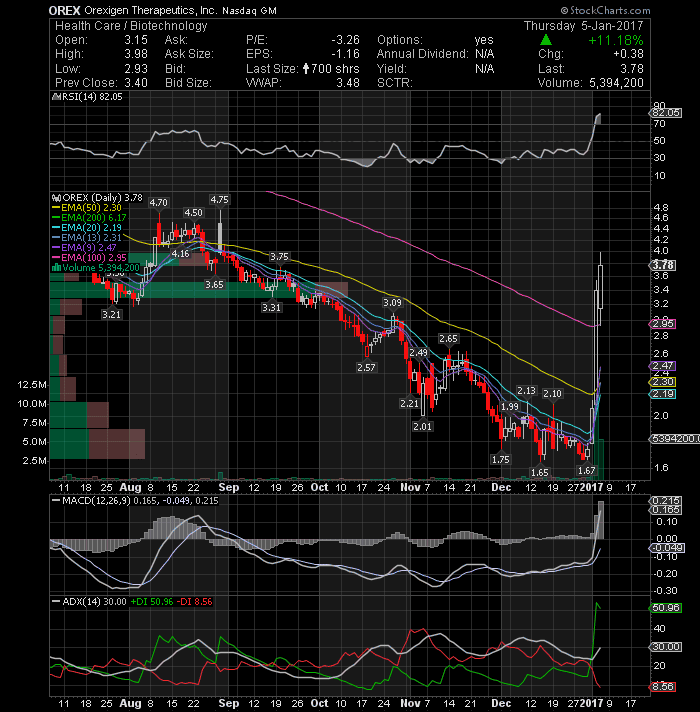Screen dimensions: 700x712
Task: Click the MACD(12,26,9) indicator label
Action: (135, 501)
